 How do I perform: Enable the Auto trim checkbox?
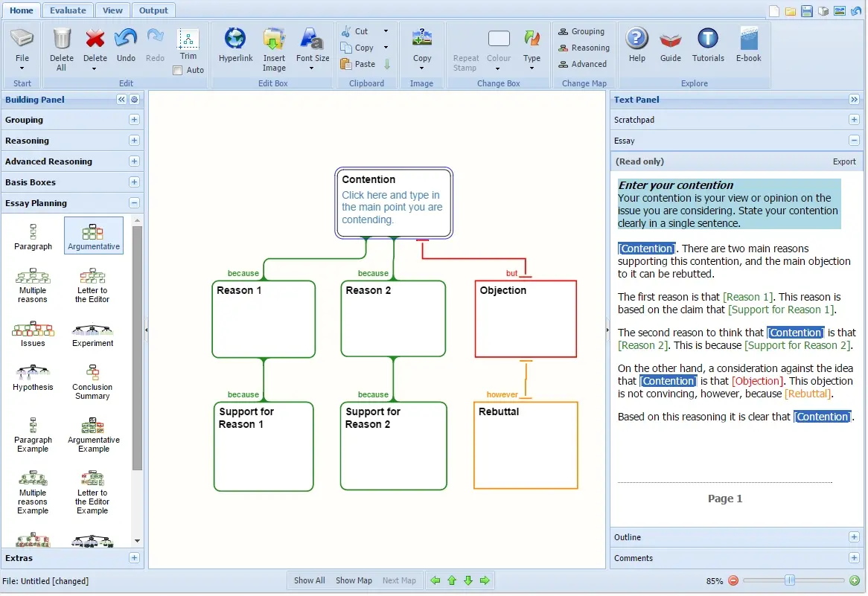(178, 71)
